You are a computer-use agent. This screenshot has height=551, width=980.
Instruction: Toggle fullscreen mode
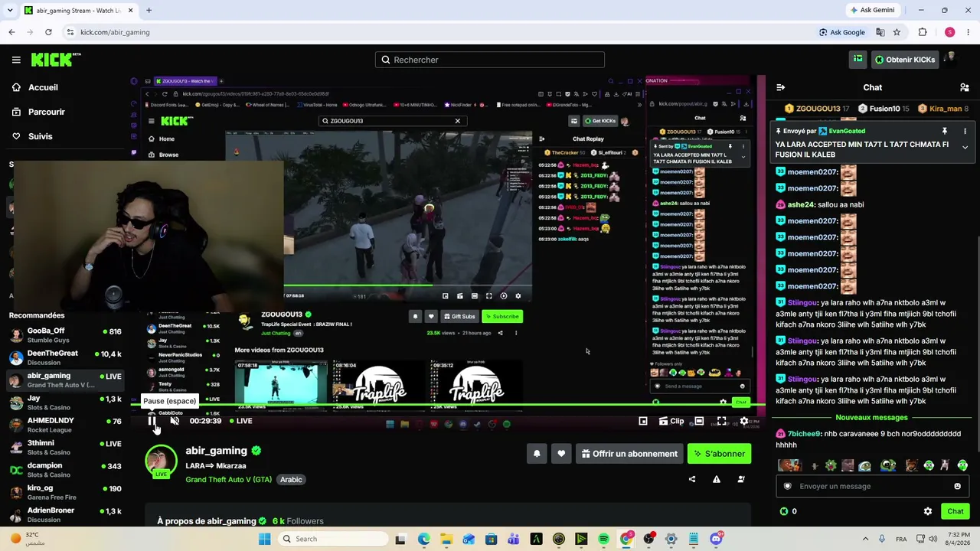click(x=722, y=421)
